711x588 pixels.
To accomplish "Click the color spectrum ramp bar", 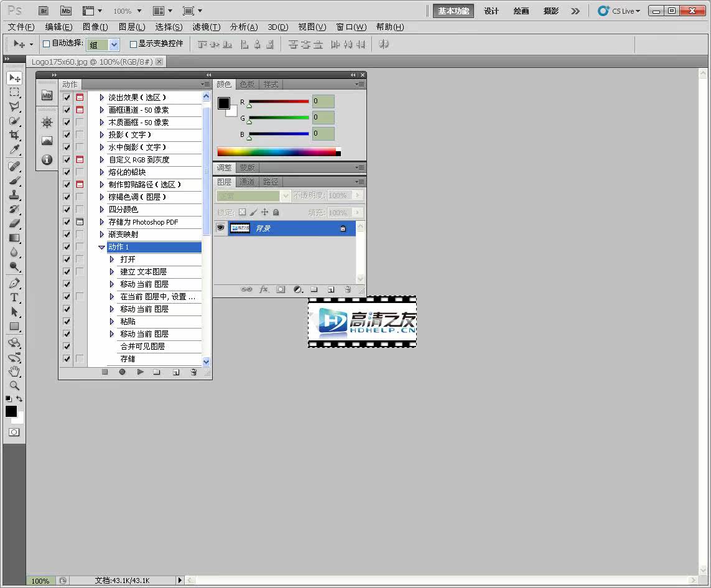I will click(276, 152).
